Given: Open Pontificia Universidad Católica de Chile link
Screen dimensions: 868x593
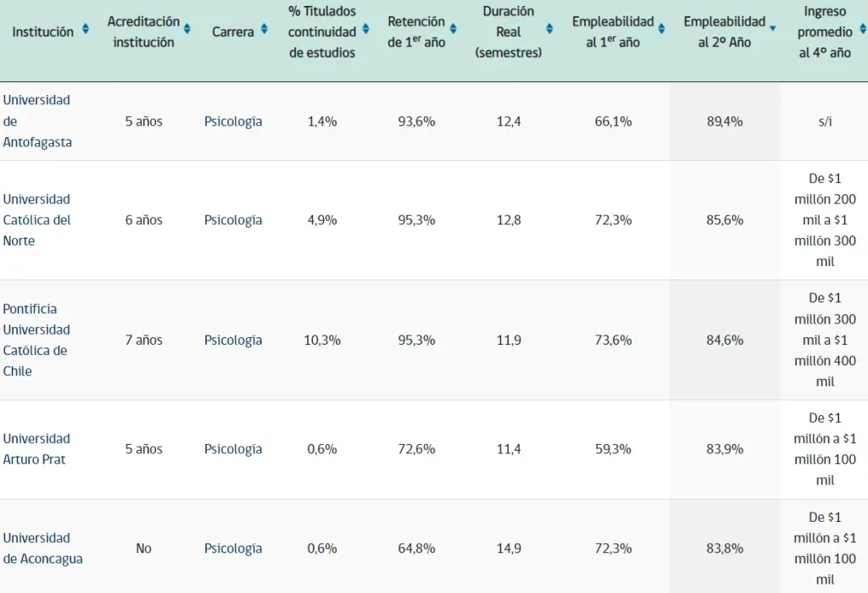Looking at the screenshot, I should [x=36, y=340].
